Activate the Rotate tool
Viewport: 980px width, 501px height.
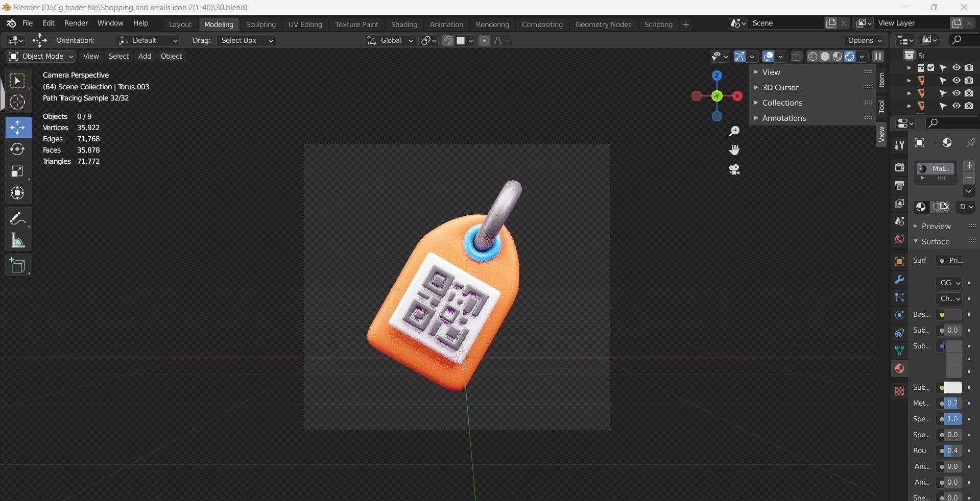click(x=18, y=149)
